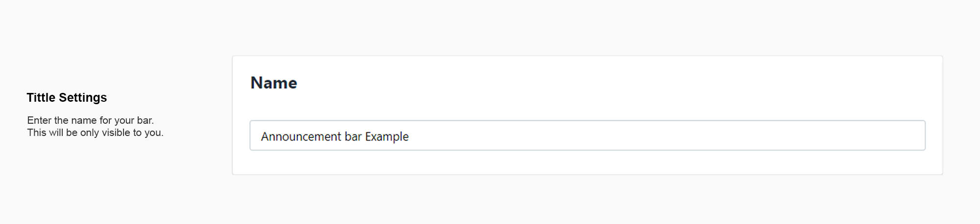Click the words "This will be" in the description

point(52,133)
